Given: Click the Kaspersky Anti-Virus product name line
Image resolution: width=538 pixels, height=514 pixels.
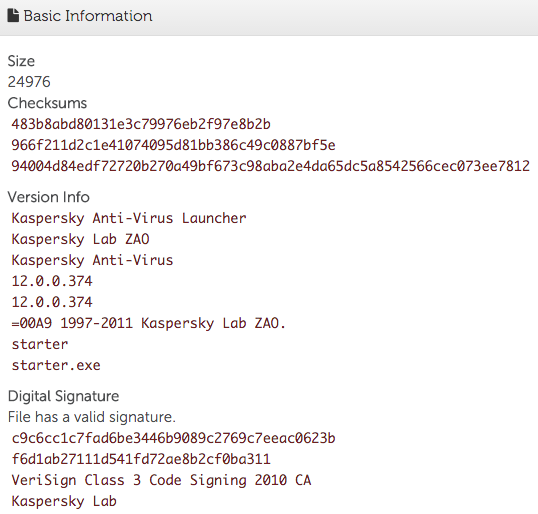Looking at the screenshot, I should [x=92, y=260].
